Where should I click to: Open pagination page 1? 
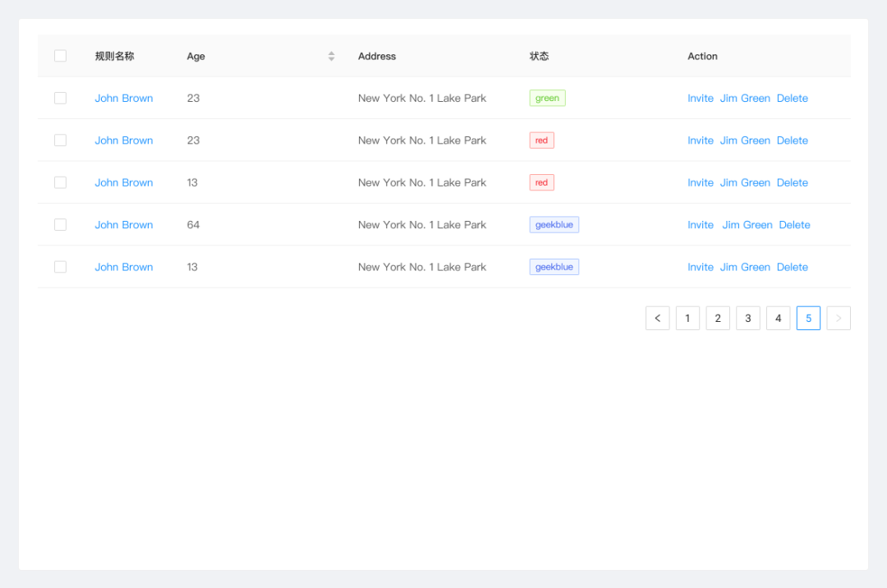click(687, 319)
